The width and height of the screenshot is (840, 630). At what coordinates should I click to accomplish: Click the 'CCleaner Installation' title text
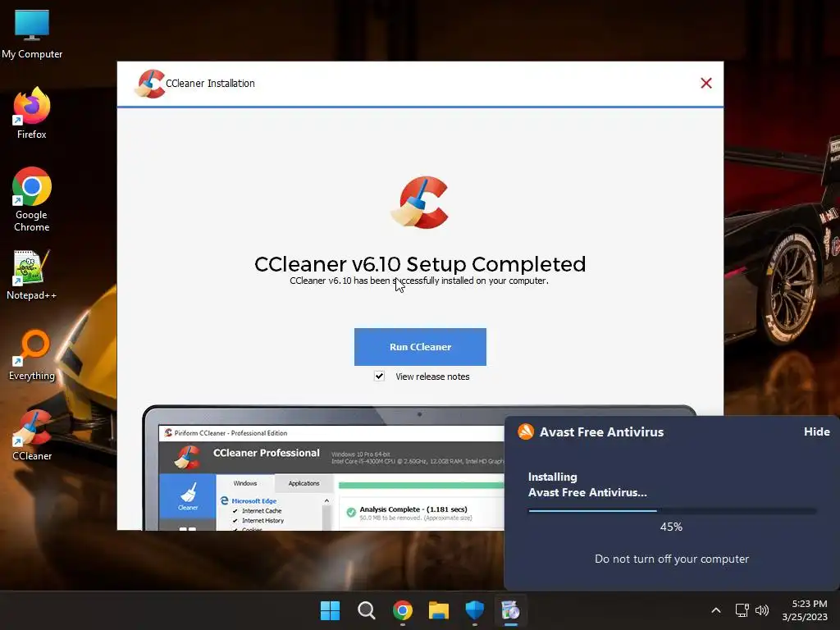pos(210,84)
